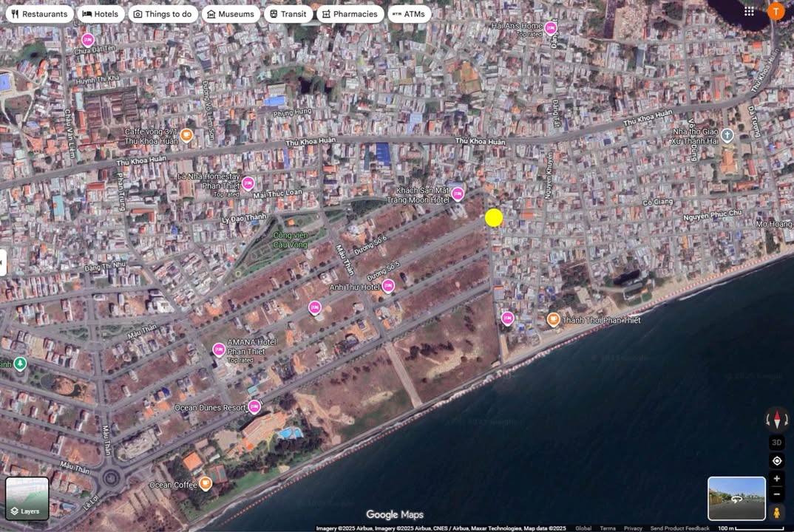Reset map north with the compass icon
This screenshot has height=532, width=794.
pos(776,420)
